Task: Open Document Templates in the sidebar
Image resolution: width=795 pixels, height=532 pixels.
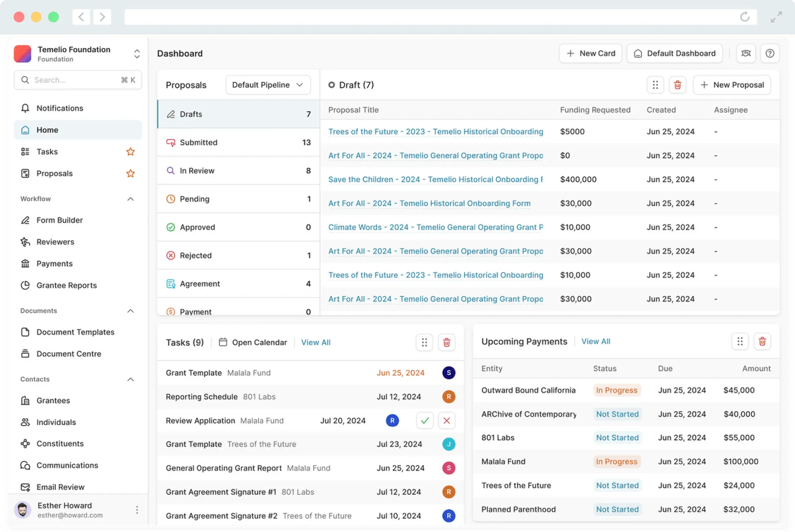Action: (x=78, y=332)
